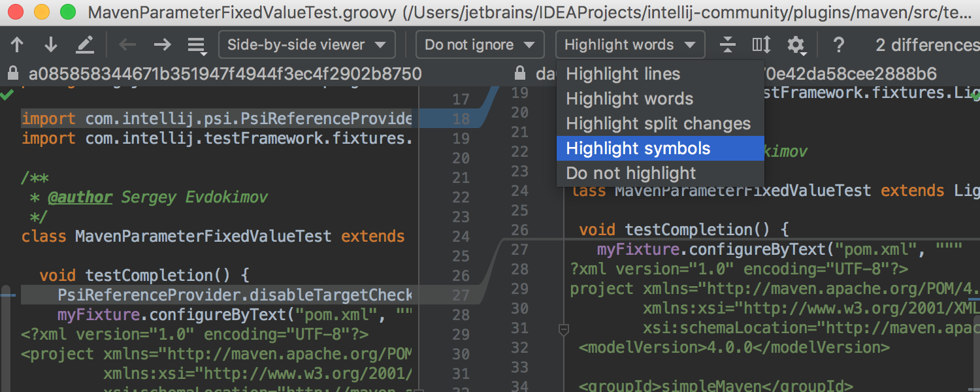
Task: Click lock icon beside left revision hash
Action: tap(13, 73)
